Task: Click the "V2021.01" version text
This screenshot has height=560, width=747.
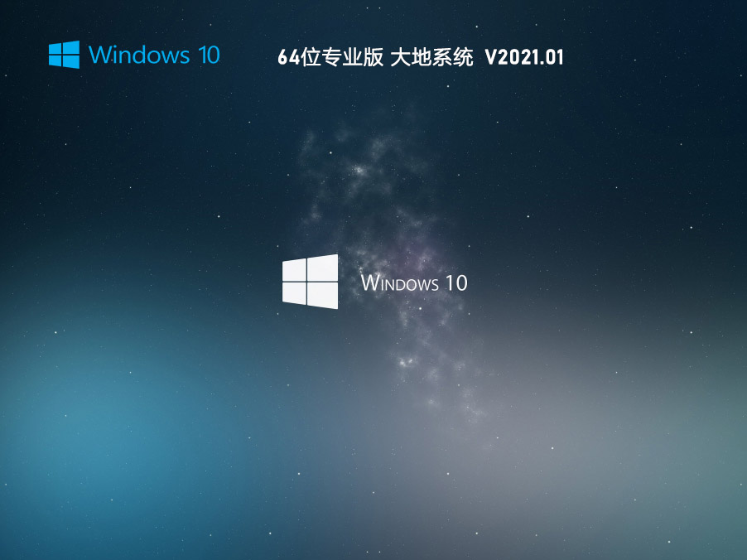Action: point(524,57)
